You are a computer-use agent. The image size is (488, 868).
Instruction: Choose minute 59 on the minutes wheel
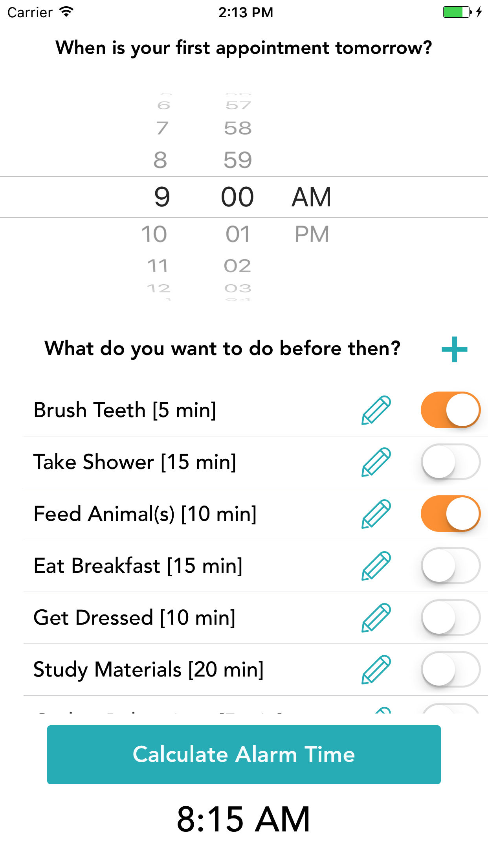(238, 160)
